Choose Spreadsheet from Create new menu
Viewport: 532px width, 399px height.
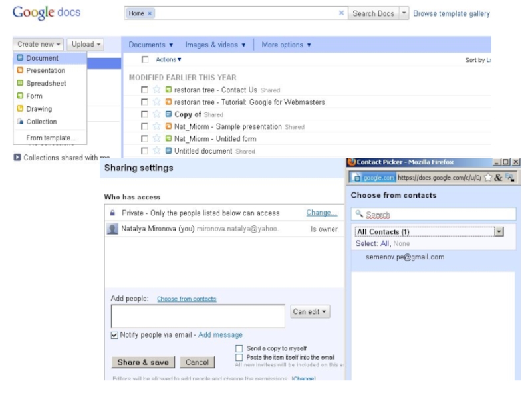(51, 84)
